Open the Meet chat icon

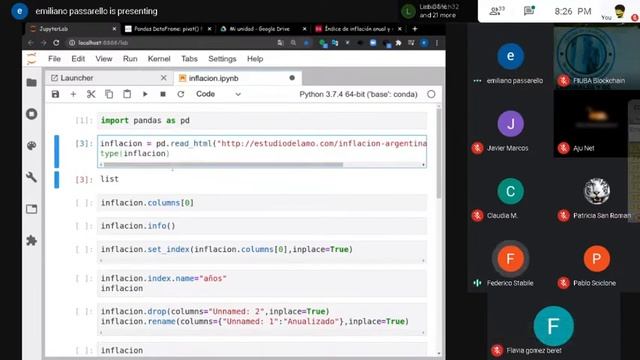pyautogui.click(x=529, y=11)
